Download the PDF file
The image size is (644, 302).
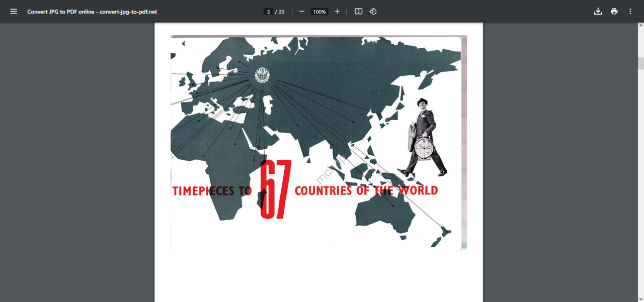point(598,11)
